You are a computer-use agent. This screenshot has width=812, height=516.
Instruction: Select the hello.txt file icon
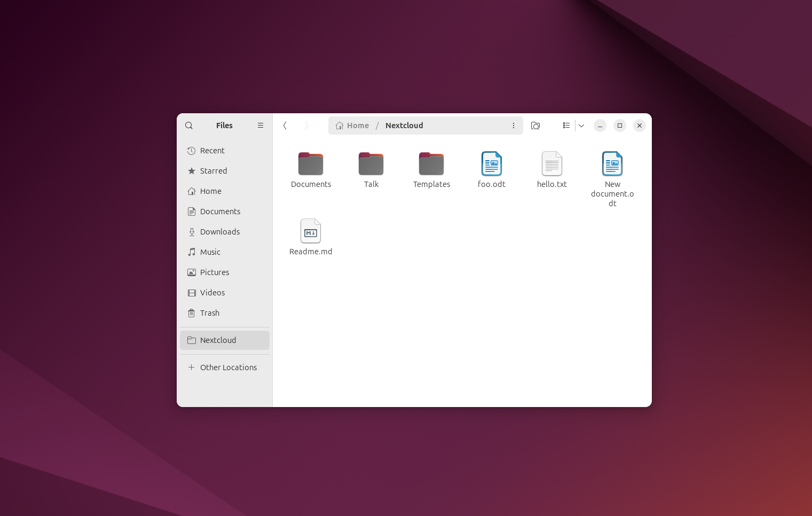pyautogui.click(x=552, y=163)
